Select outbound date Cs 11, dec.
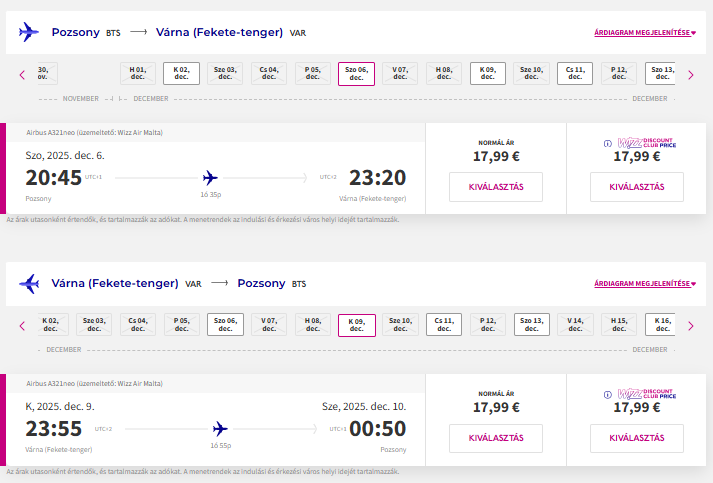The image size is (713, 483). 575,74
